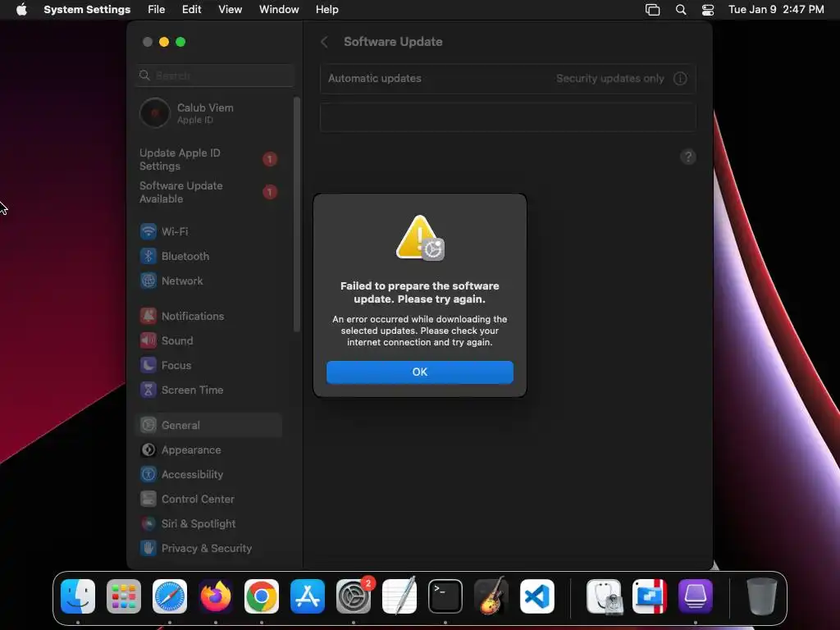Open Finder from the Dock
Viewport: 840px width, 630px height.
(78, 596)
